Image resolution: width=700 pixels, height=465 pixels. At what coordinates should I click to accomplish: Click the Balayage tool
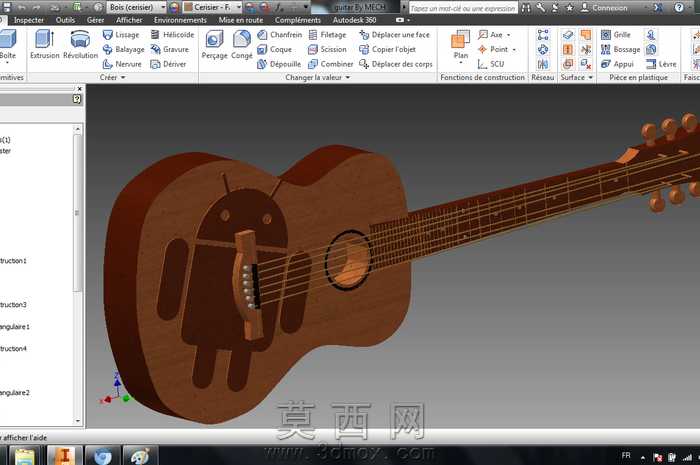(124, 49)
